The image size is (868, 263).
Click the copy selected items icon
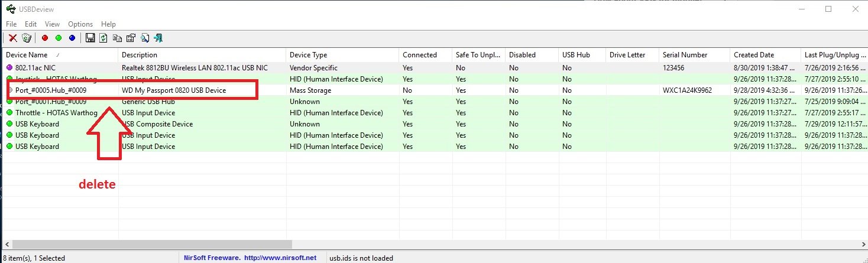coord(117,38)
